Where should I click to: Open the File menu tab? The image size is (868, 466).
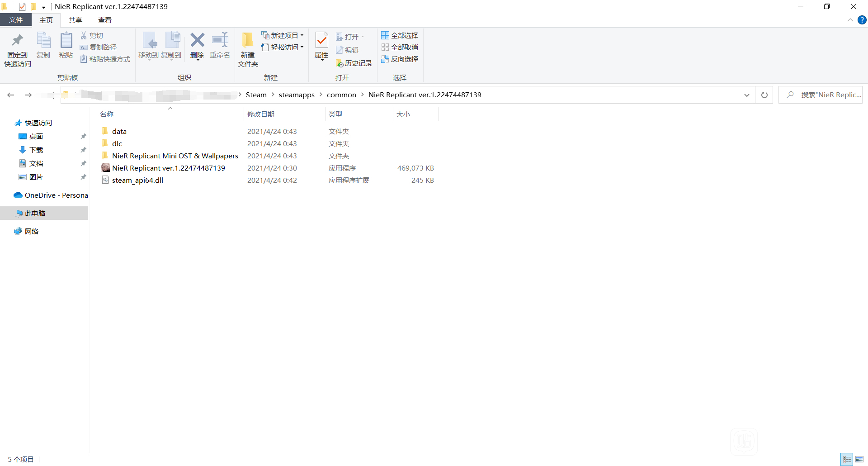pyautogui.click(x=16, y=20)
